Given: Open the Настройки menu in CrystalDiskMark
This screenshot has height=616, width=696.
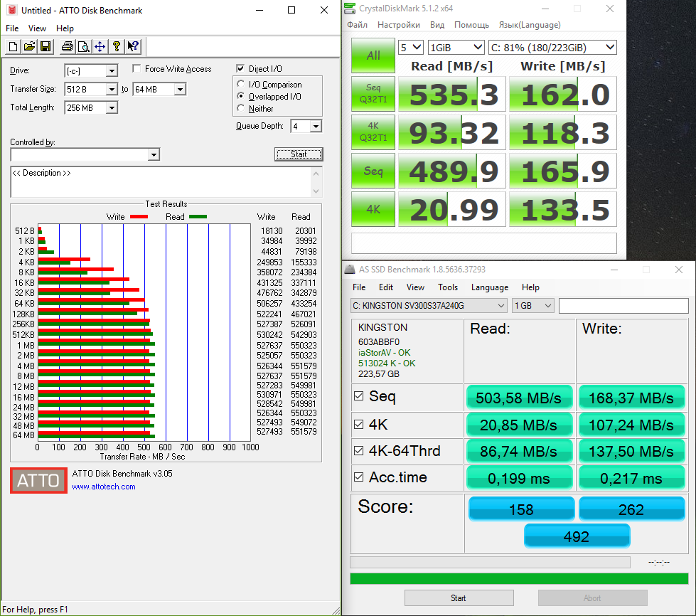Looking at the screenshot, I should click(399, 25).
